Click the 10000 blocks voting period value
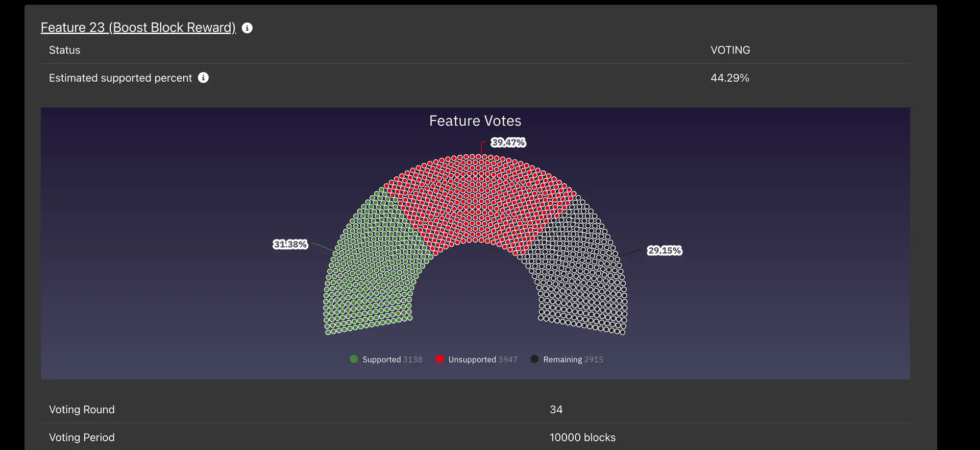Image resolution: width=980 pixels, height=450 pixels. 582,438
